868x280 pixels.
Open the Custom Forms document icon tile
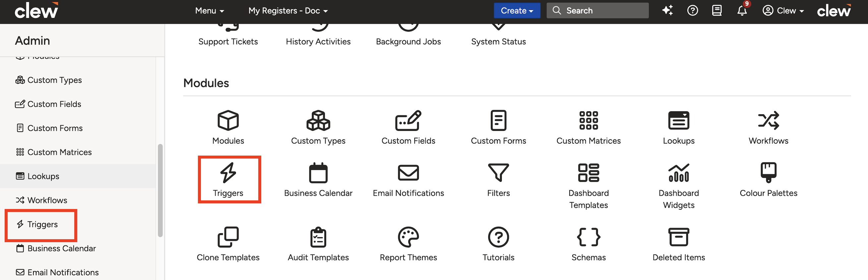pyautogui.click(x=498, y=120)
